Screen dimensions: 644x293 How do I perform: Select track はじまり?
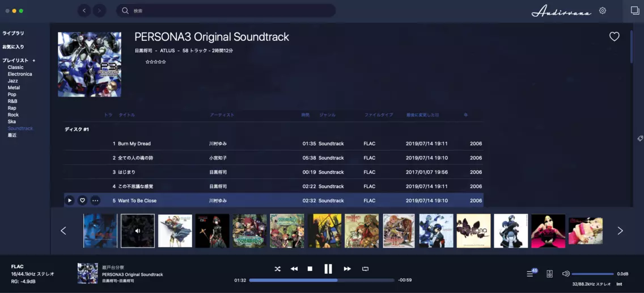[x=274, y=172]
